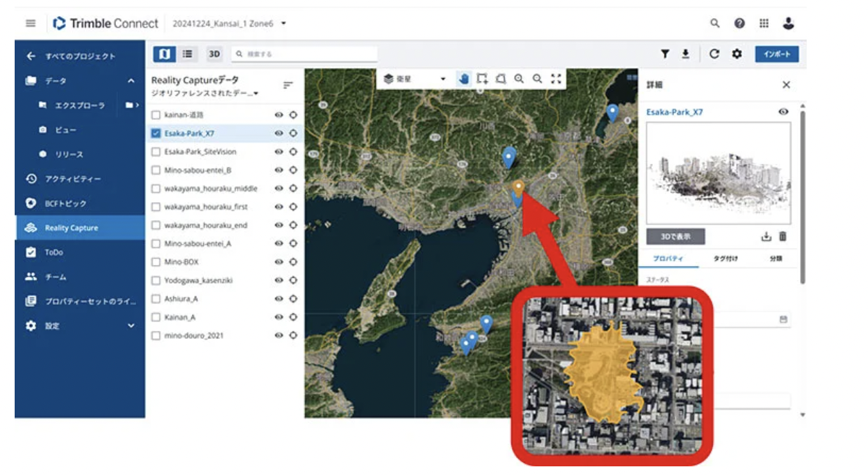The height and width of the screenshot is (475, 868).
Task: Switch to the プロパティ tab
Action: click(x=668, y=258)
